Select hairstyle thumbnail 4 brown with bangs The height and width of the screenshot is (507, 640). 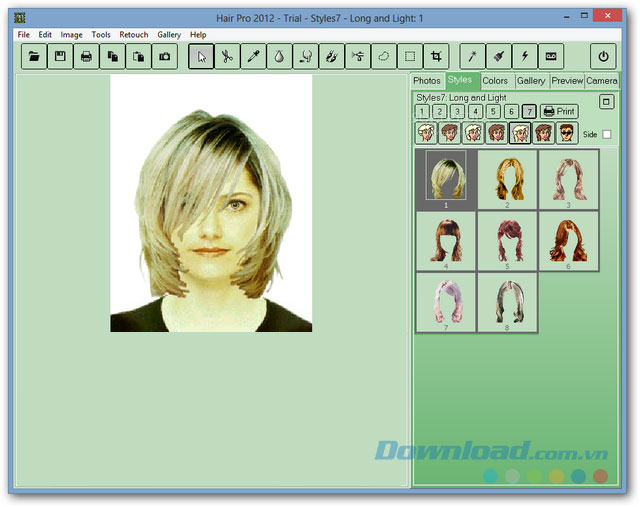[446, 241]
